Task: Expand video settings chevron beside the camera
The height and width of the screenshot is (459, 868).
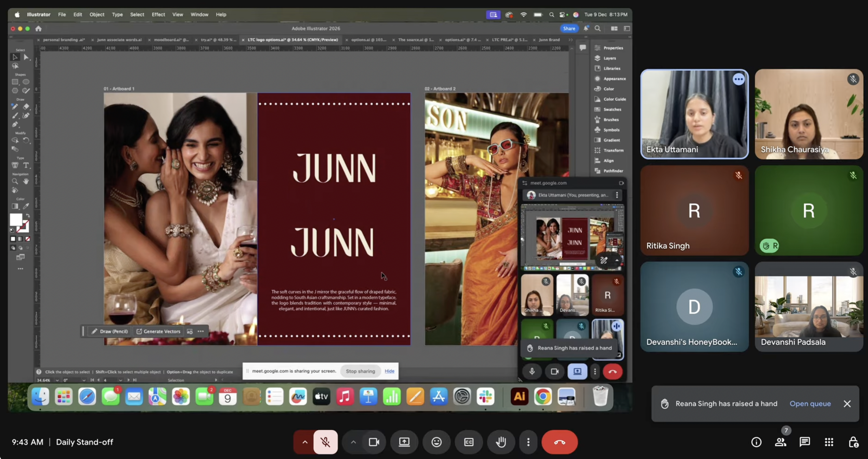Action: (x=353, y=442)
